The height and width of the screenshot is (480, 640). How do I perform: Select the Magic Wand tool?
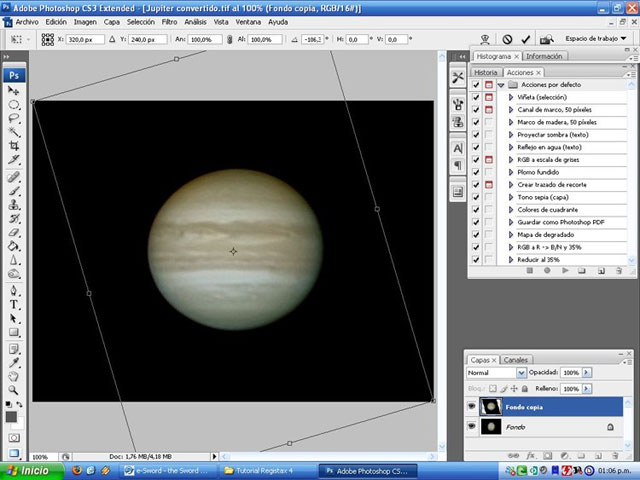(13, 132)
